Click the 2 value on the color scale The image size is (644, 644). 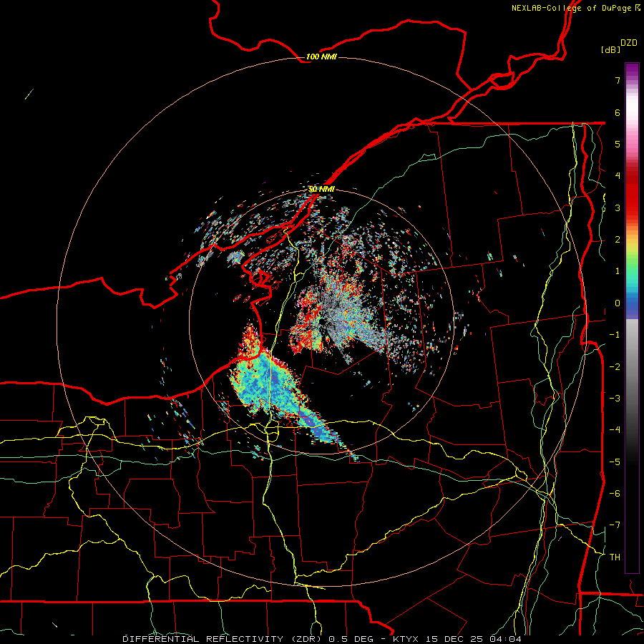pos(618,240)
